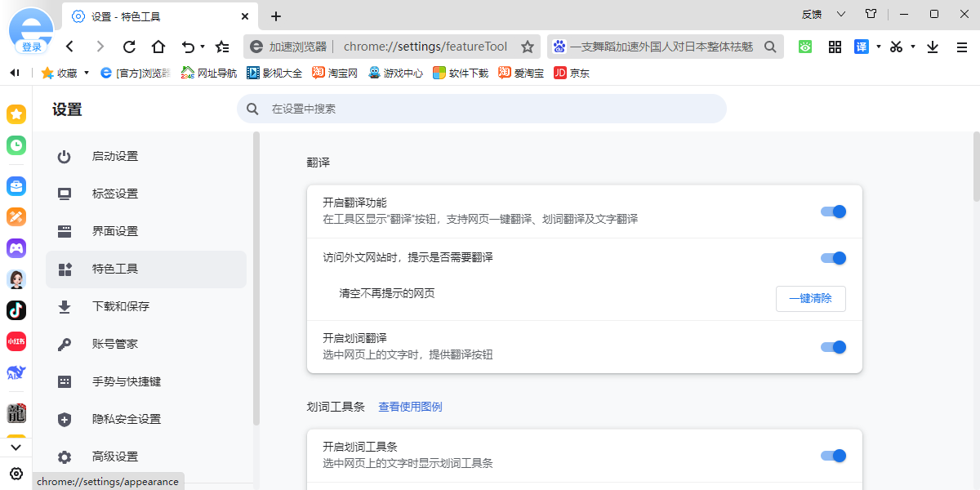Select 手势与快捷键 in settings menu
This screenshot has height=490, width=980.
click(x=146, y=382)
